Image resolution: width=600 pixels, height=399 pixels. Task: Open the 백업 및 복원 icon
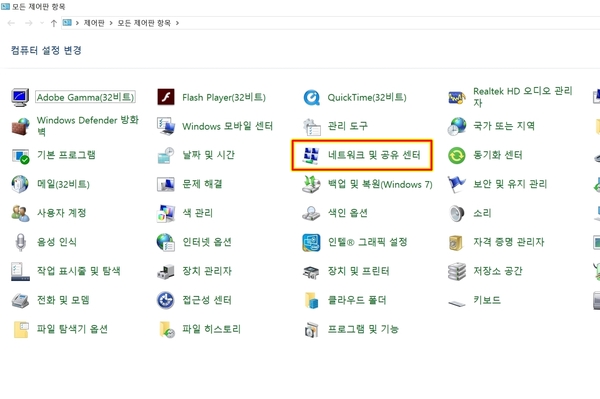coord(311,184)
